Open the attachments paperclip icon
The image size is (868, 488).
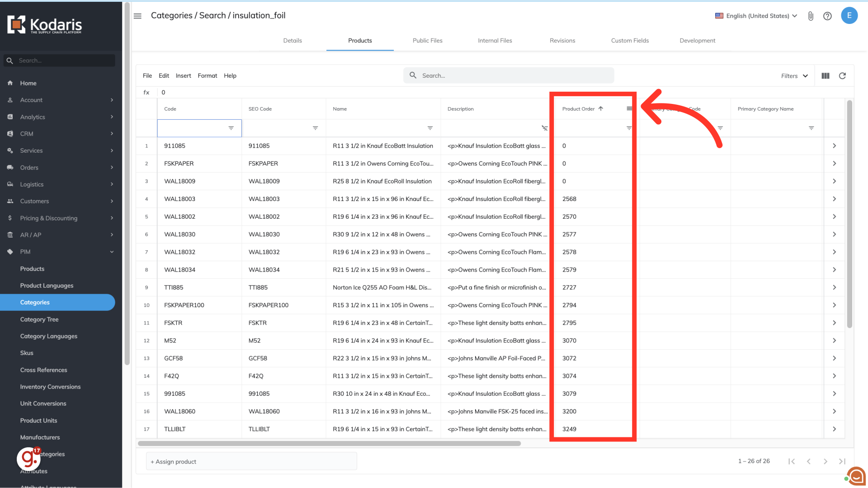click(x=811, y=16)
